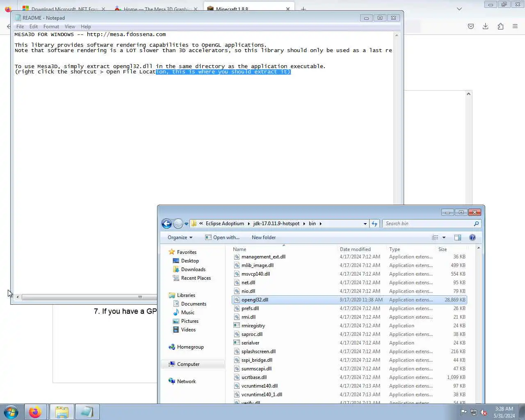The width and height of the screenshot is (525, 420).
Task: Open the File menu in Notepad
Action: (20, 27)
